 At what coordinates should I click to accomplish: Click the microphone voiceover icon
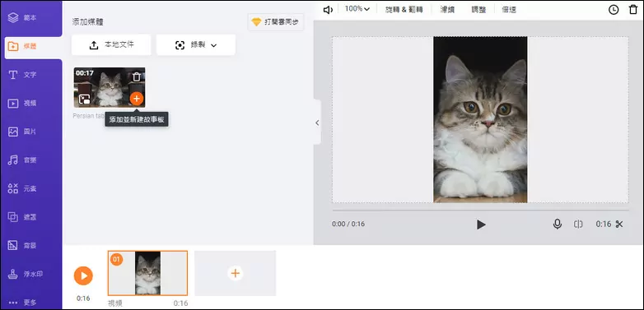(x=557, y=224)
